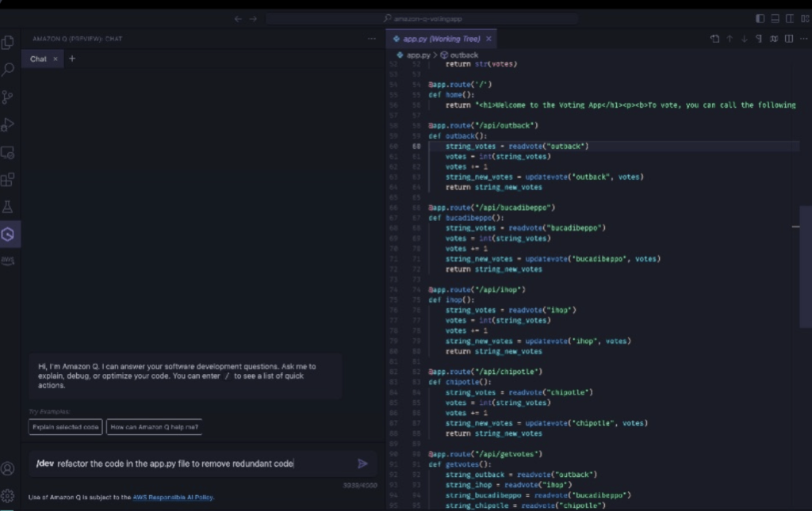Open the Manage gear settings icon

click(x=8, y=496)
